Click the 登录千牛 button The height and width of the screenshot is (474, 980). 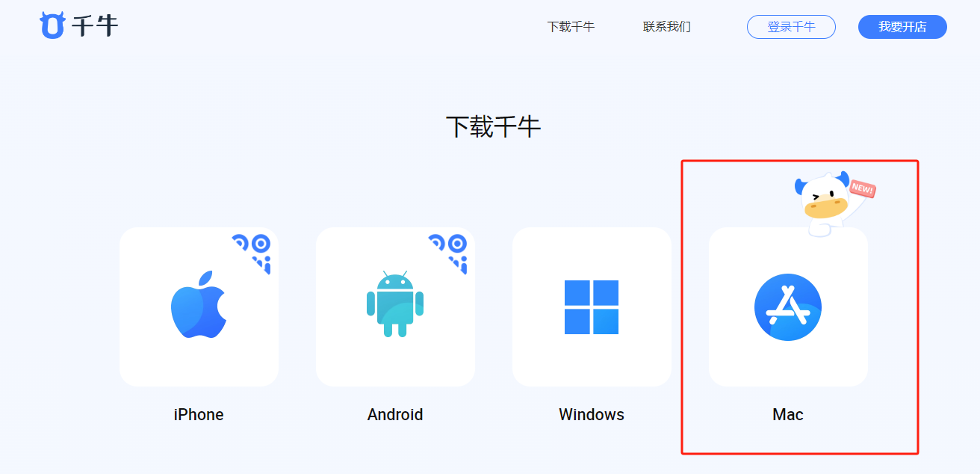(791, 27)
